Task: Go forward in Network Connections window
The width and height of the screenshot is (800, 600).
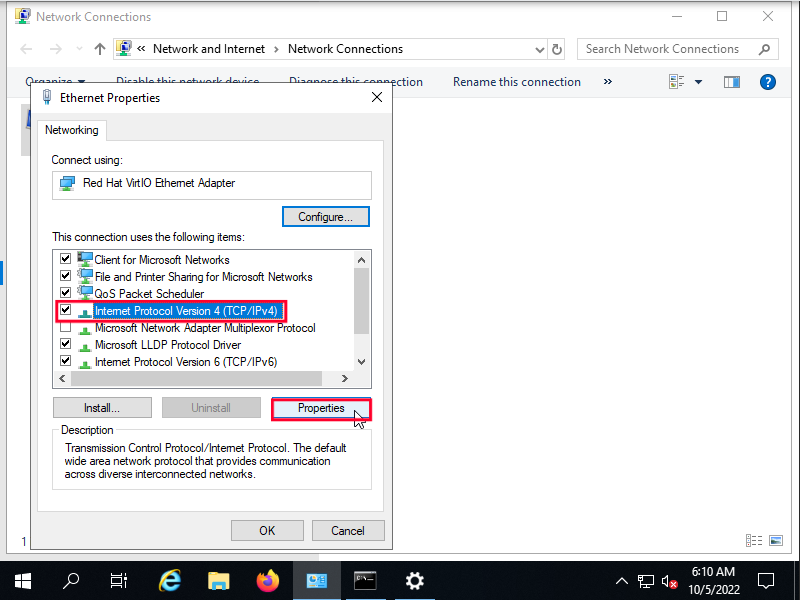Action: (56, 49)
